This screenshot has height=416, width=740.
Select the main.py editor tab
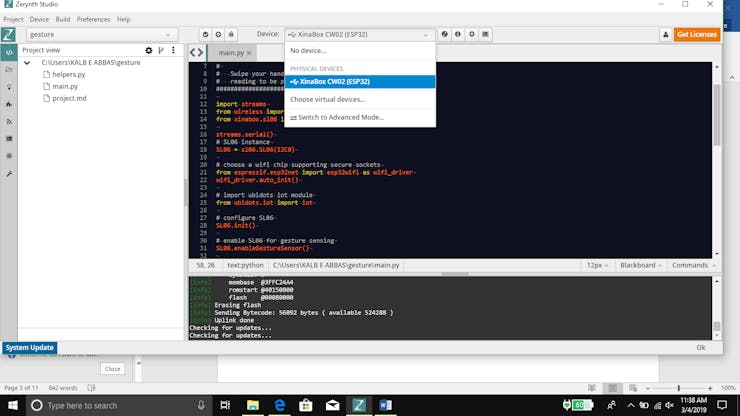pos(231,53)
